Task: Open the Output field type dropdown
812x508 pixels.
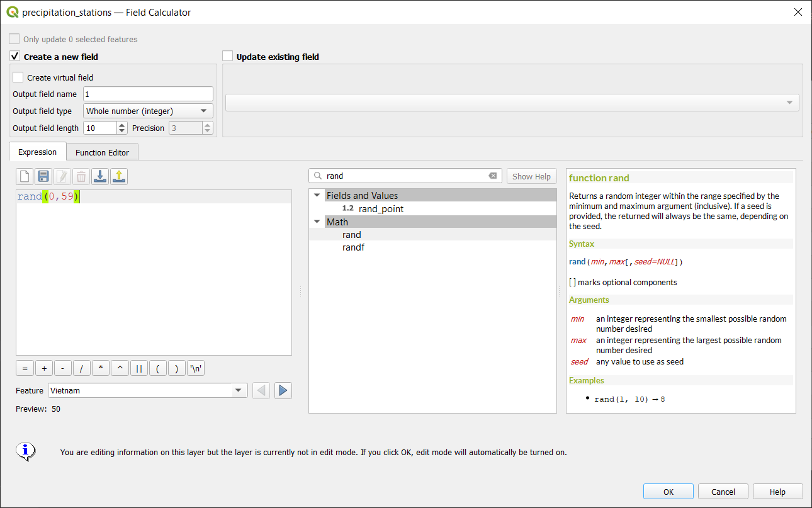Action: (148, 111)
